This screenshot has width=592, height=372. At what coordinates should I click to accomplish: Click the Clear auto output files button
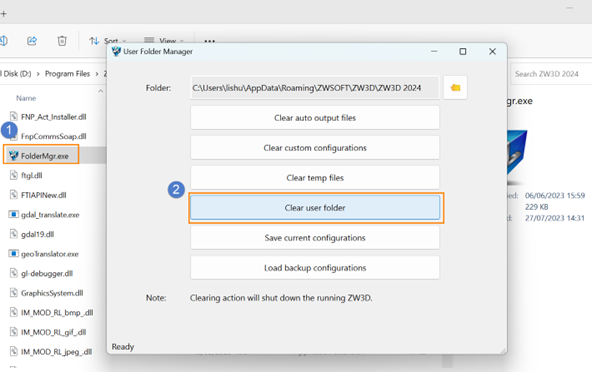point(315,118)
